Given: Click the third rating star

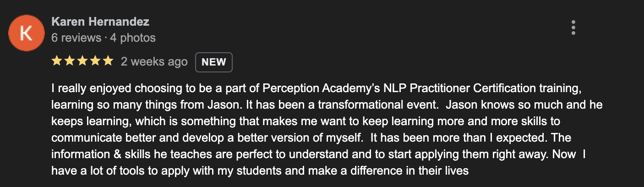Looking at the screenshot, I should [82, 61].
